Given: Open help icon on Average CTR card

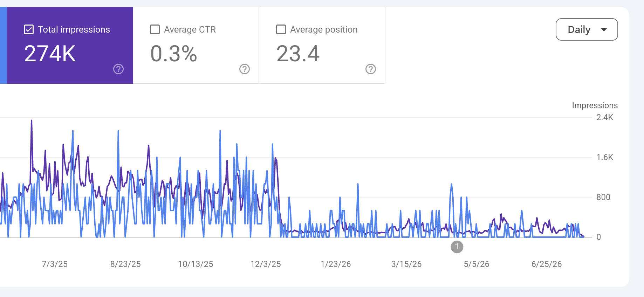Looking at the screenshot, I should click(245, 69).
